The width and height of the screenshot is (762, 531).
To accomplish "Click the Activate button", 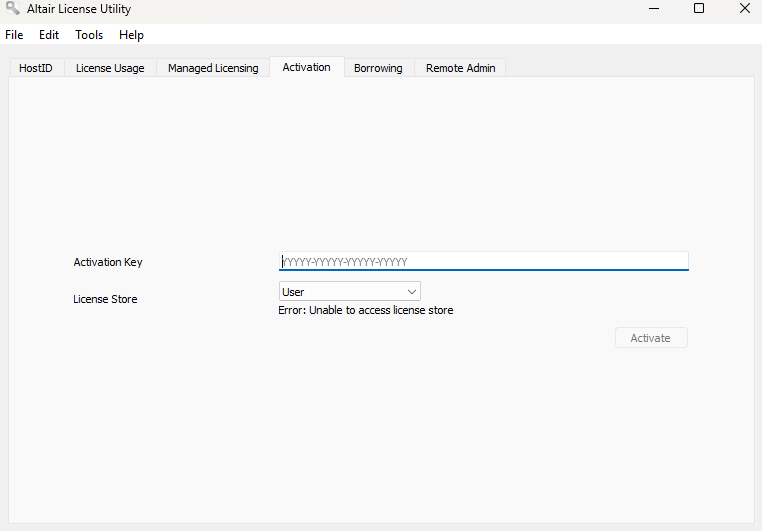I will pos(651,338).
